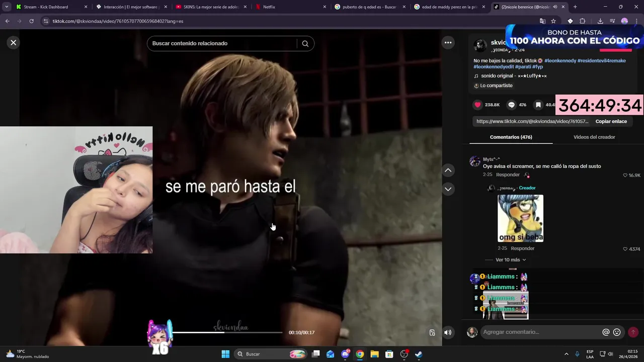
Task: Show hidden system tray icons
Action: coord(566,354)
